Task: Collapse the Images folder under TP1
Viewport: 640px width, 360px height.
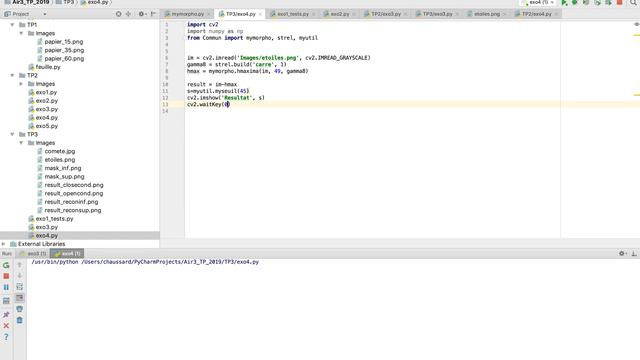Action: (x=21, y=33)
